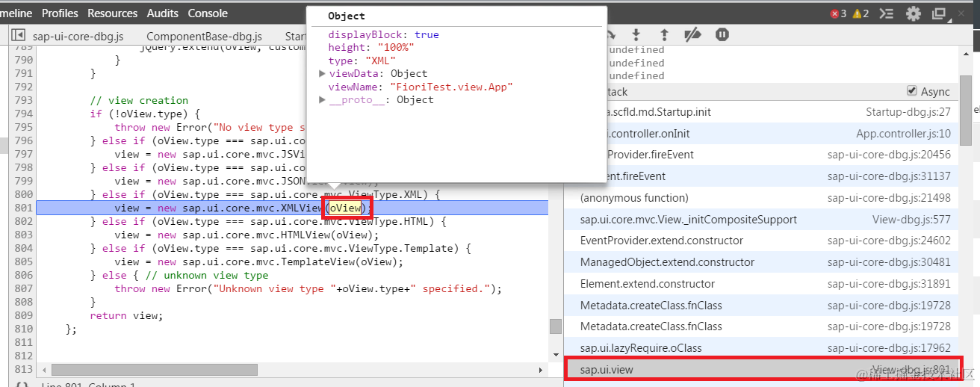
Task: Click the horizontal scrollbar right arrow
Action: pos(542,370)
